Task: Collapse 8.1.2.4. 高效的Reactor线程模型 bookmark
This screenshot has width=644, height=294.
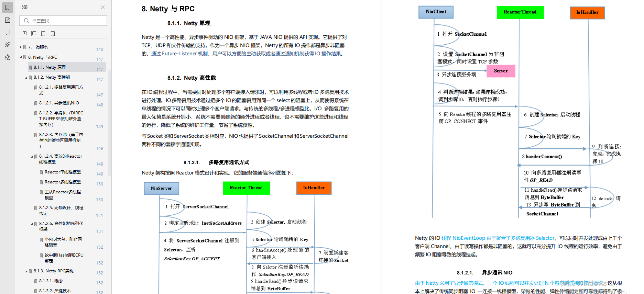Action: [x=32, y=156]
